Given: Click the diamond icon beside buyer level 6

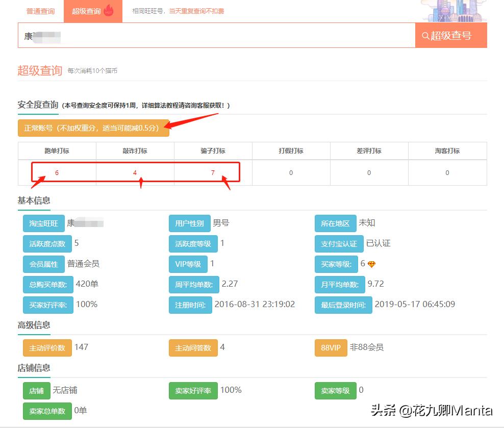Looking at the screenshot, I should tap(371, 264).
